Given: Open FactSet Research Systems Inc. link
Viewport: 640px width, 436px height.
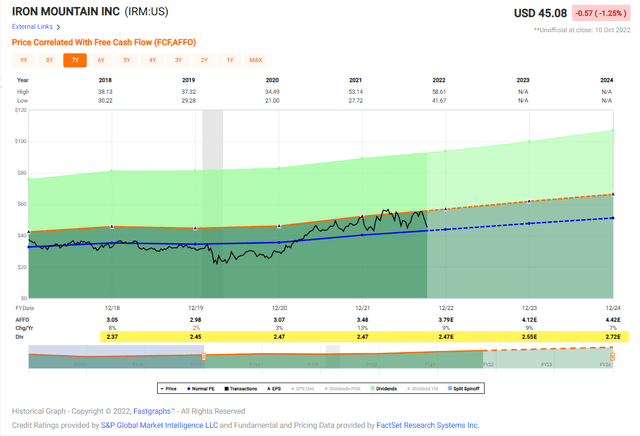Looking at the screenshot, I should click(x=428, y=425).
